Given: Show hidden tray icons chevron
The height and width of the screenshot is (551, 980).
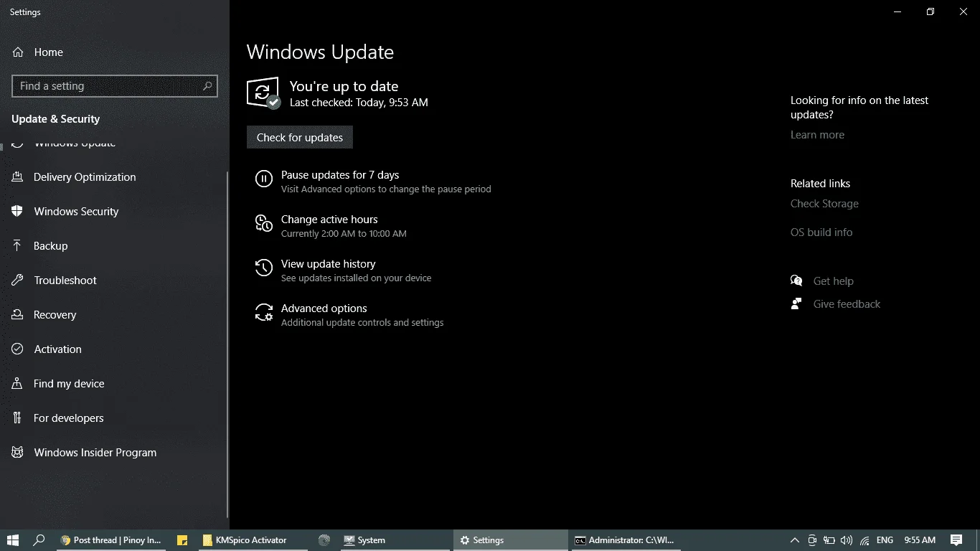Looking at the screenshot, I should click(794, 540).
